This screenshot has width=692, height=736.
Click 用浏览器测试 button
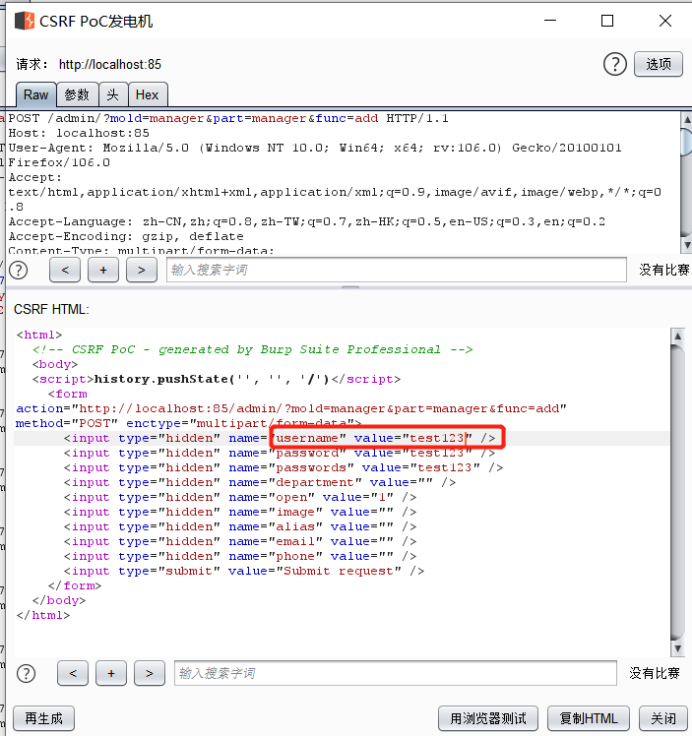[488, 718]
